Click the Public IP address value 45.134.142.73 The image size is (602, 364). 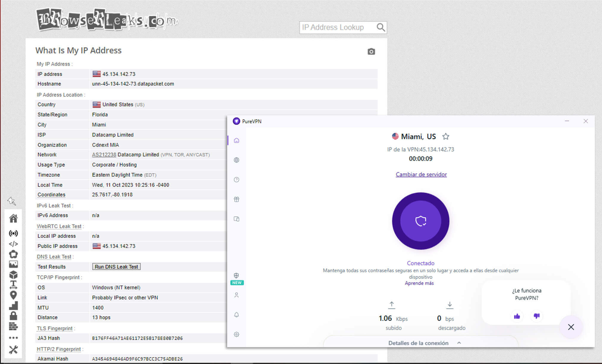tap(119, 246)
